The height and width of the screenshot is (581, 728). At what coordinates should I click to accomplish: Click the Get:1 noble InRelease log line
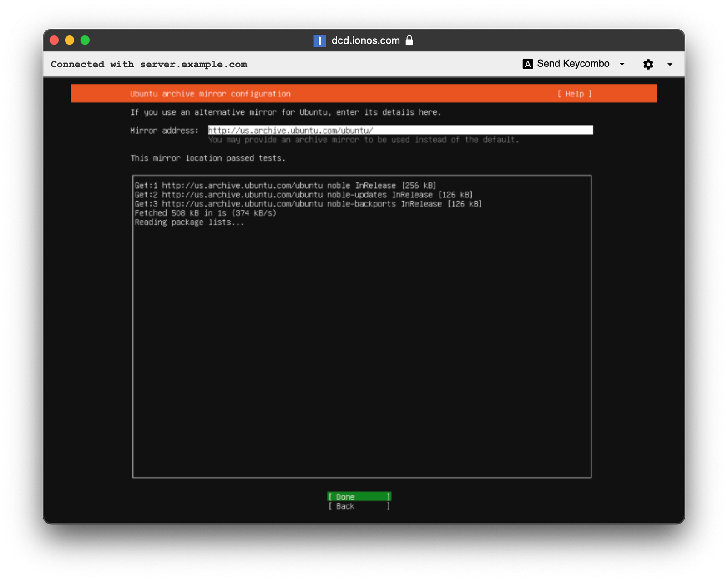[x=285, y=186]
